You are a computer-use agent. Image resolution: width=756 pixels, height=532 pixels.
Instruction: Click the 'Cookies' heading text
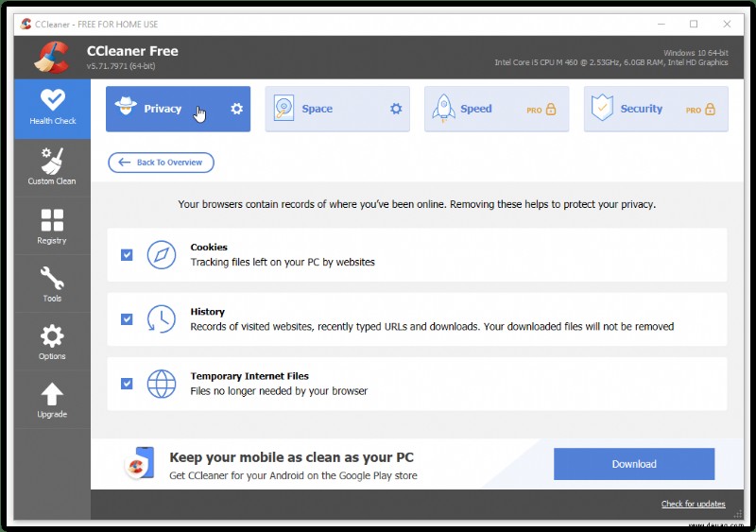click(209, 247)
